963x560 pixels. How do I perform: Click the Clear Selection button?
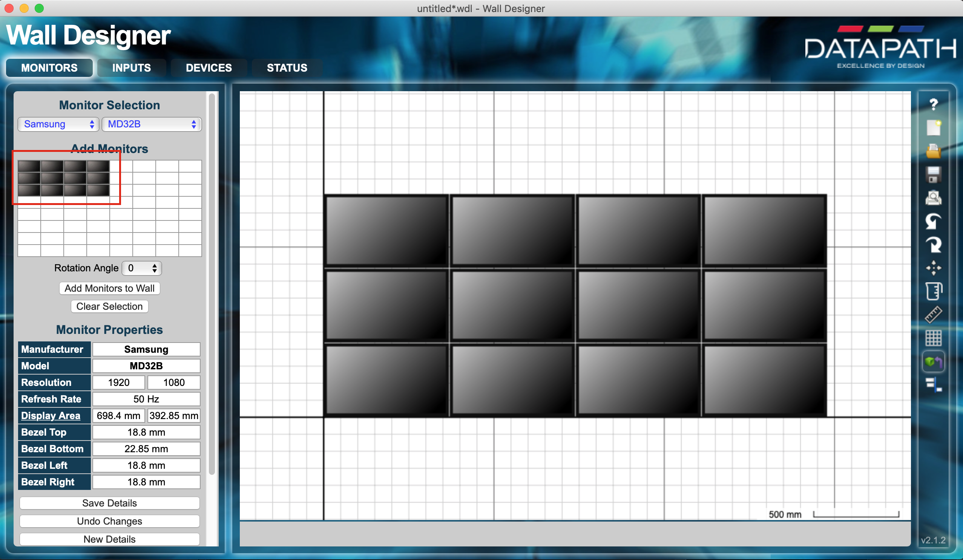[109, 306]
